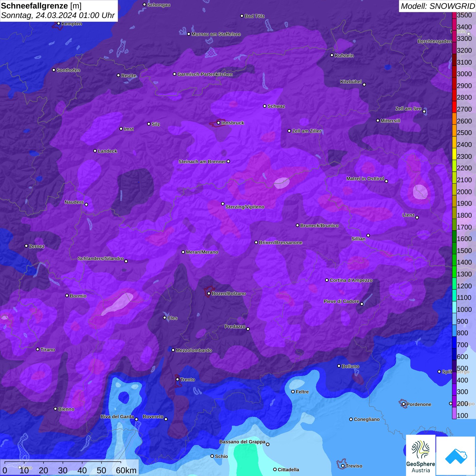Click the 60km scale bar label
Image resolution: width=476 pixels, height=476 pixels.
click(x=126, y=470)
